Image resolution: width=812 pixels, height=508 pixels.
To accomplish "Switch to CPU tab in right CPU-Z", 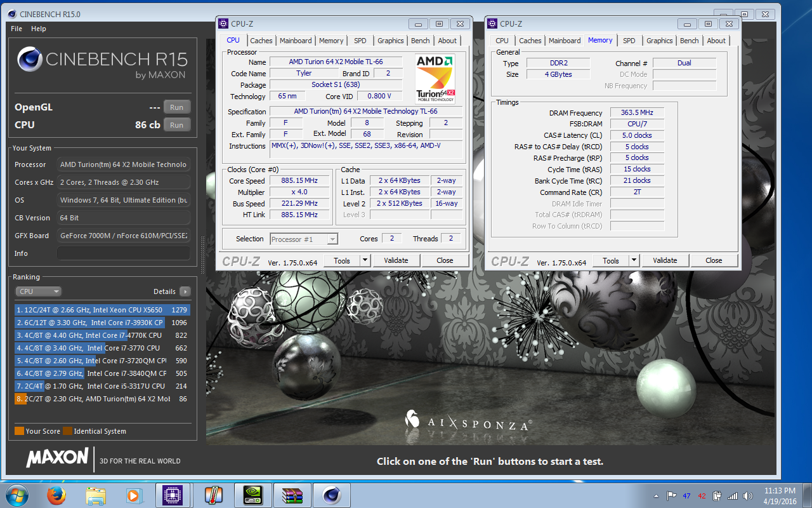I will pyautogui.click(x=502, y=41).
